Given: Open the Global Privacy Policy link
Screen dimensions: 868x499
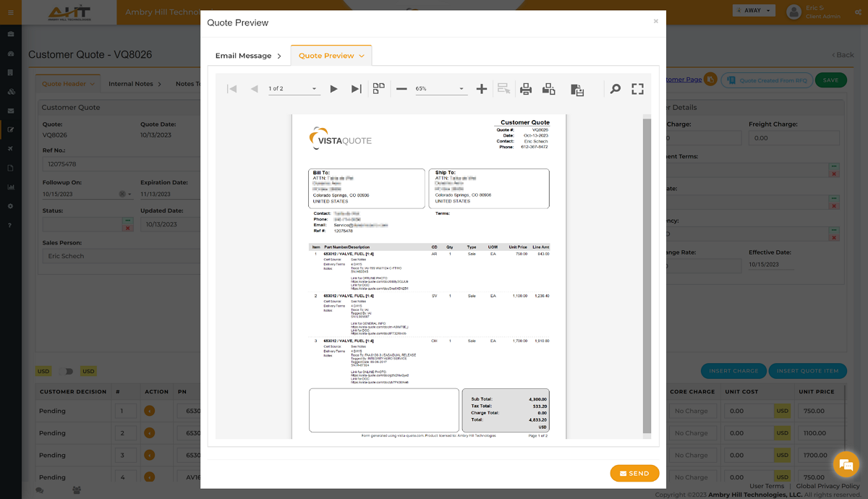Looking at the screenshot, I should coord(827,486).
